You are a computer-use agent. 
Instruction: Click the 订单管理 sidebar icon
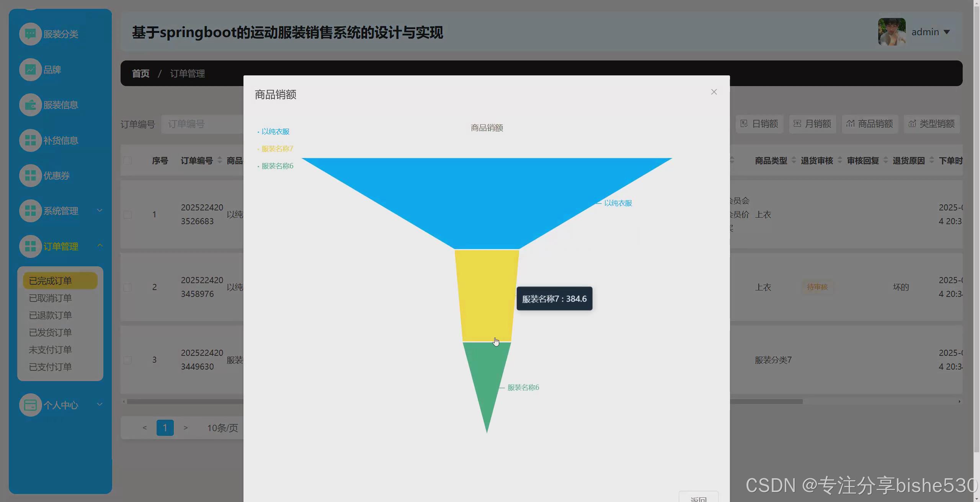[x=30, y=246]
